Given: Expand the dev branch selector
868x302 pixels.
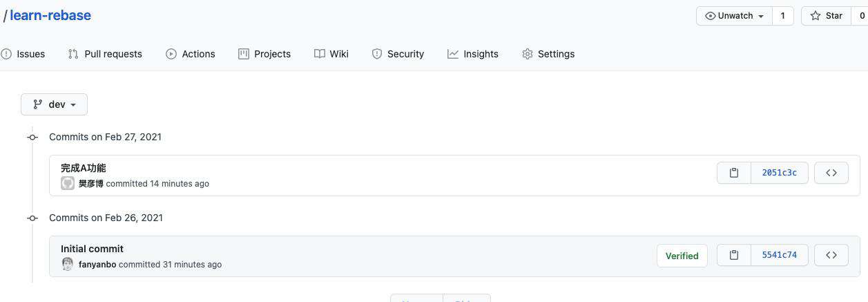Looking at the screenshot, I should tap(54, 104).
